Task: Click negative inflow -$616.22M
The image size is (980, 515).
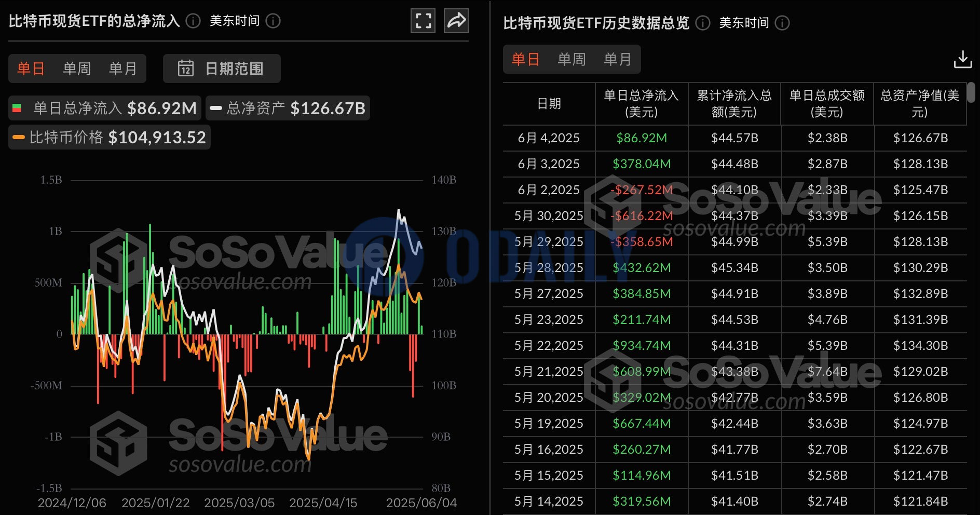Action: (x=642, y=216)
